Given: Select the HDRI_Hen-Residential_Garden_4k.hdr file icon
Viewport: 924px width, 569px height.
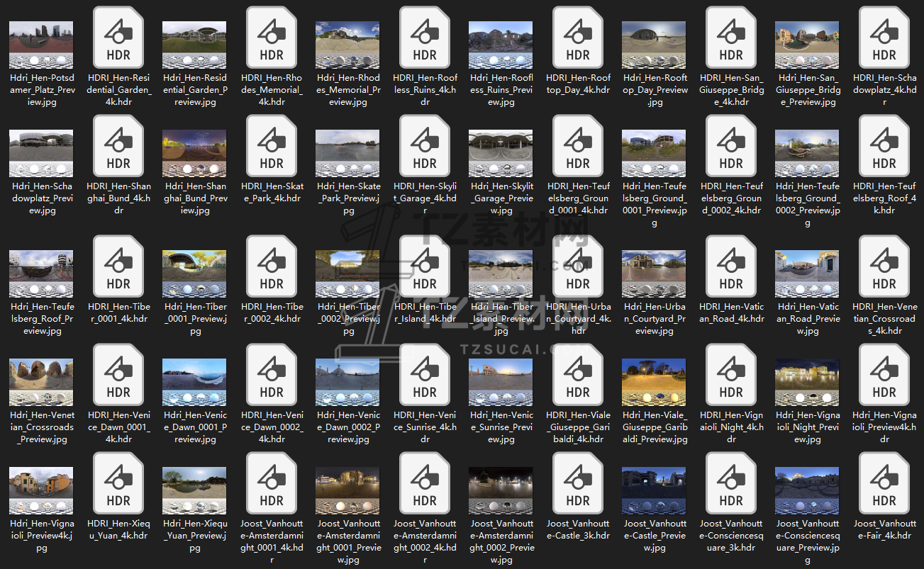Looking at the screenshot, I should [118, 38].
